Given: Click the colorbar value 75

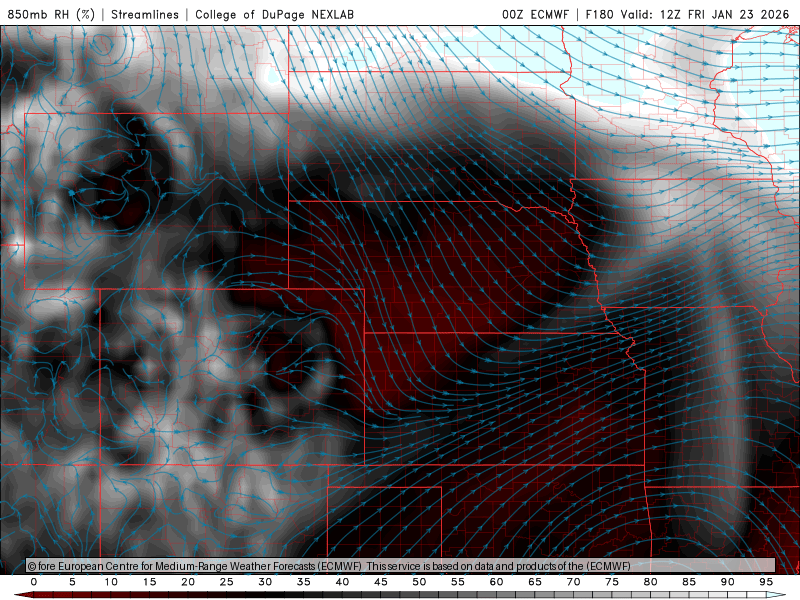Looking at the screenshot, I should (x=612, y=582).
